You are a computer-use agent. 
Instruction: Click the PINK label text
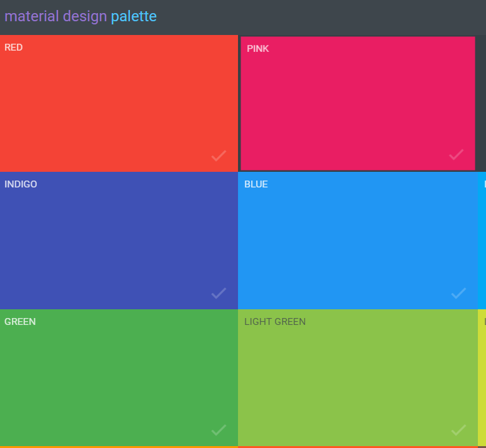[258, 49]
